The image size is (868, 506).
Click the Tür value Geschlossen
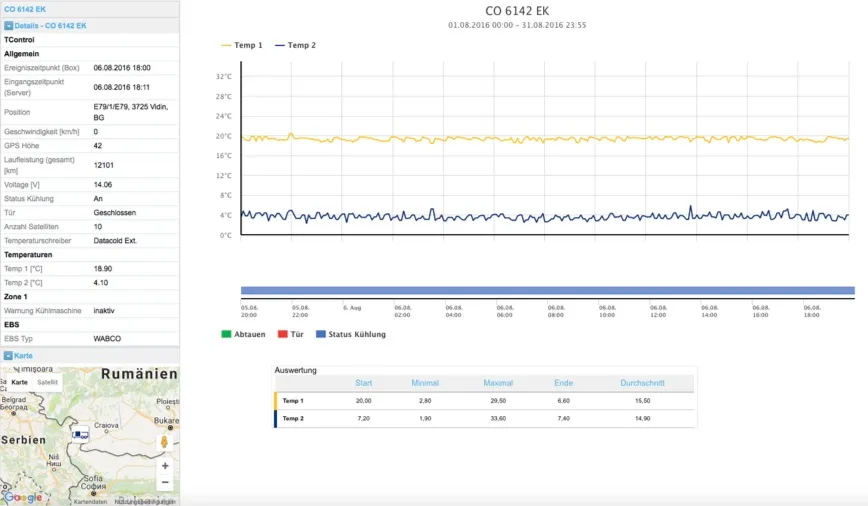[115, 213]
